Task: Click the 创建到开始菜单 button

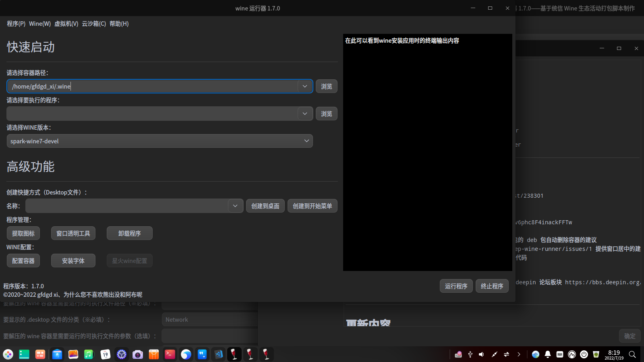Action: [x=313, y=206]
